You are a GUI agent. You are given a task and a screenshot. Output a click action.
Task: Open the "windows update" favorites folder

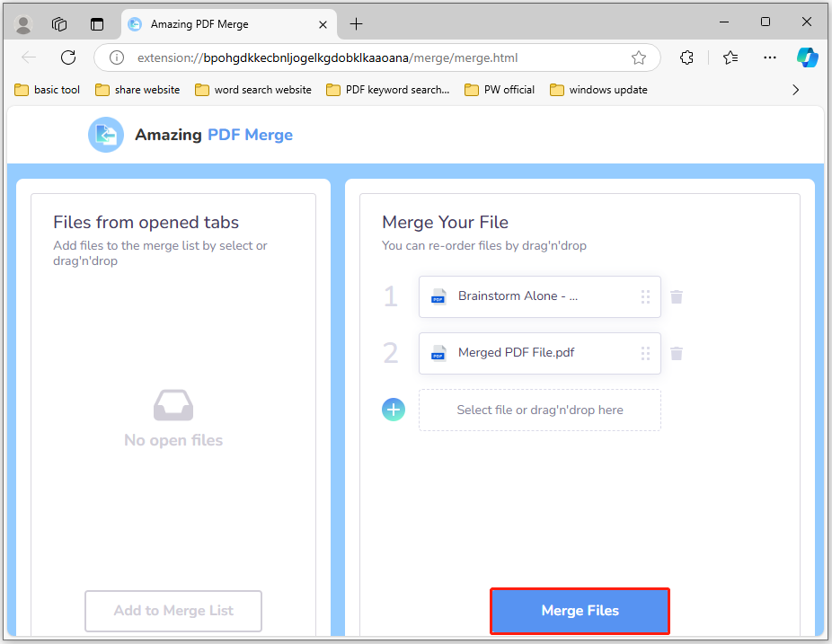click(x=597, y=89)
